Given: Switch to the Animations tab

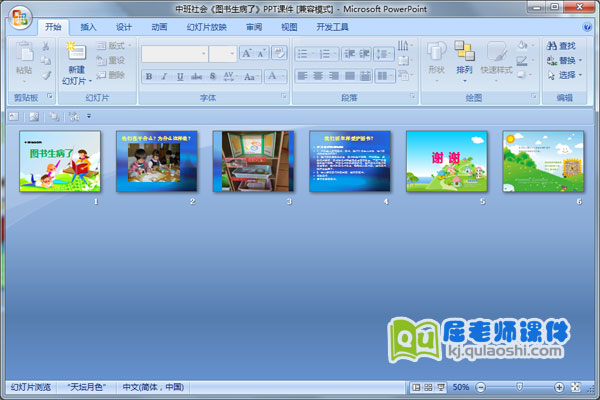Looking at the screenshot, I should (x=159, y=27).
